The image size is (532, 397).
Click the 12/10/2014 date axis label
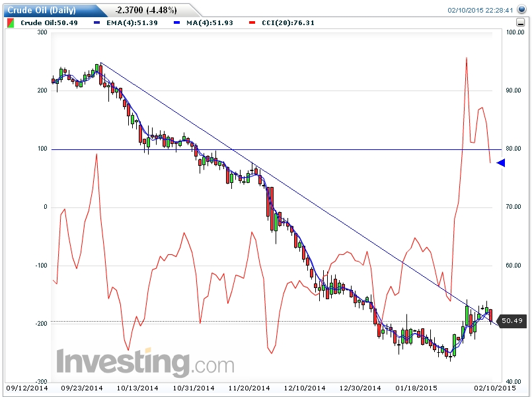click(x=305, y=388)
